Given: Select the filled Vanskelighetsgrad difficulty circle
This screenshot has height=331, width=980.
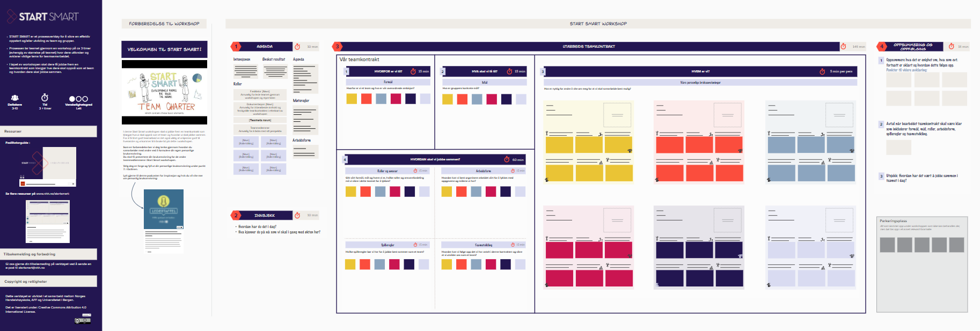Looking at the screenshot, I should [x=72, y=99].
